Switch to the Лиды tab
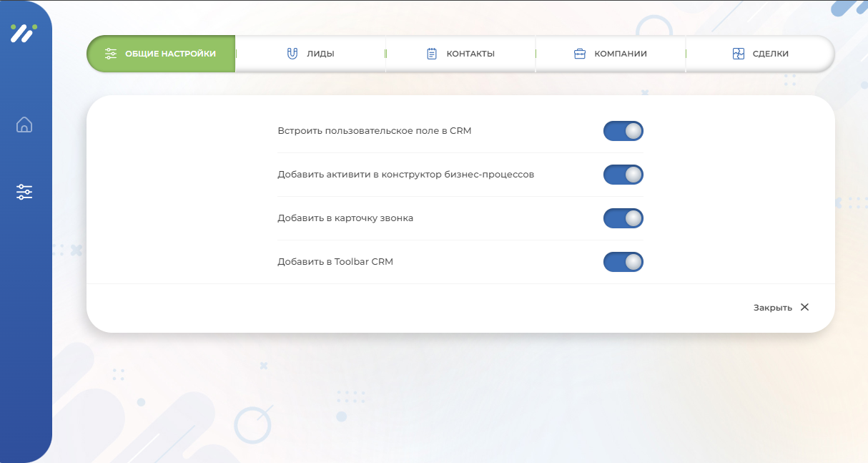868x463 pixels. (x=320, y=54)
